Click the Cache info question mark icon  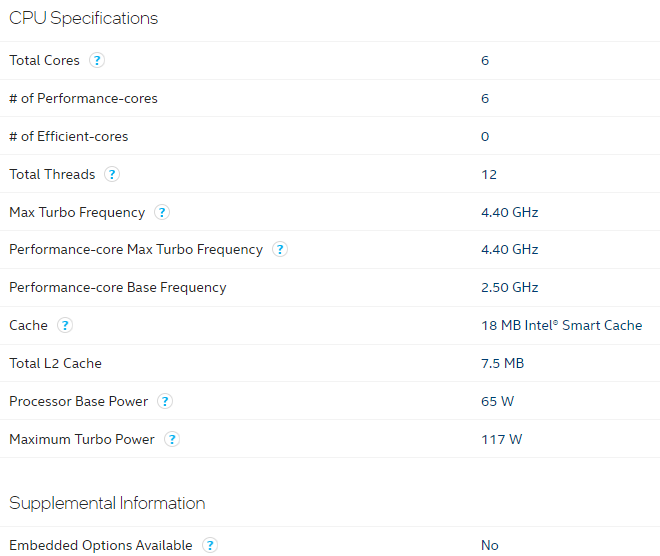click(x=65, y=325)
